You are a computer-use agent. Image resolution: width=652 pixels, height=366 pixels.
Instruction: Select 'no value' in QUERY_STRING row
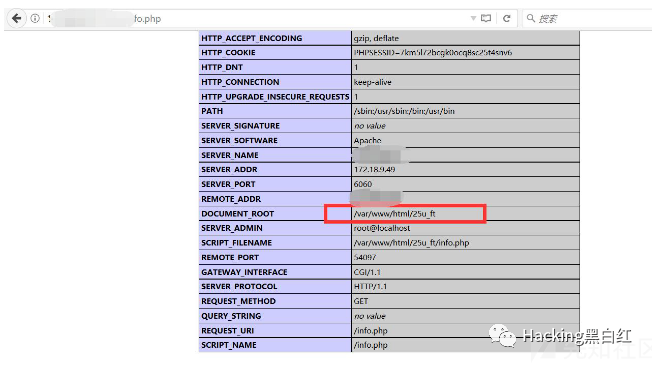coord(370,316)
